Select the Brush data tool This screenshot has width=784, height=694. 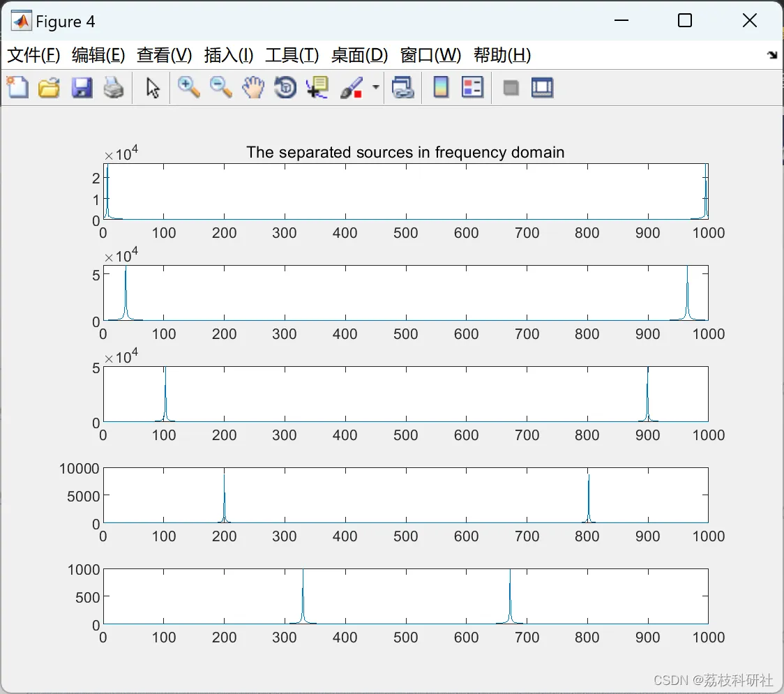(352, 87)
